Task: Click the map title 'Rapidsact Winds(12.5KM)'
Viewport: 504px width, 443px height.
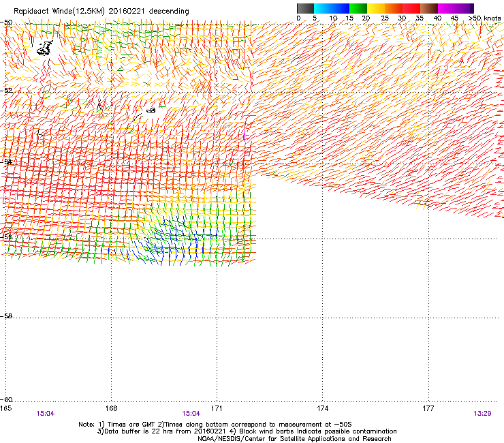Action: pyautogui.click(x=59, y=12)
